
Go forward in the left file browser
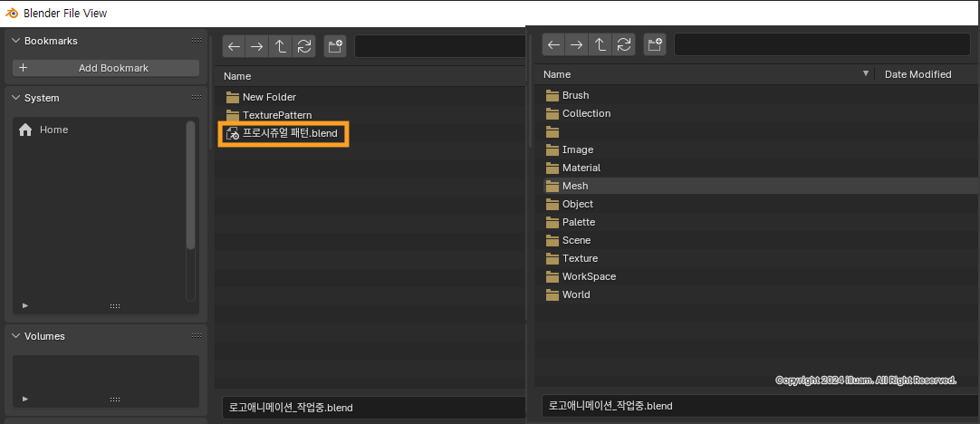[257, 46]
